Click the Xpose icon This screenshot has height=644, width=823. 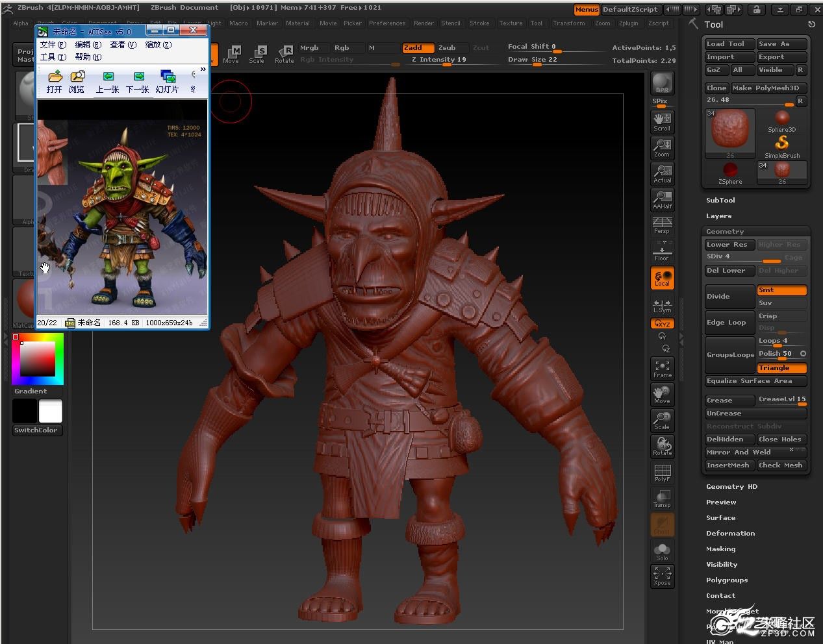tap(662, 576)
